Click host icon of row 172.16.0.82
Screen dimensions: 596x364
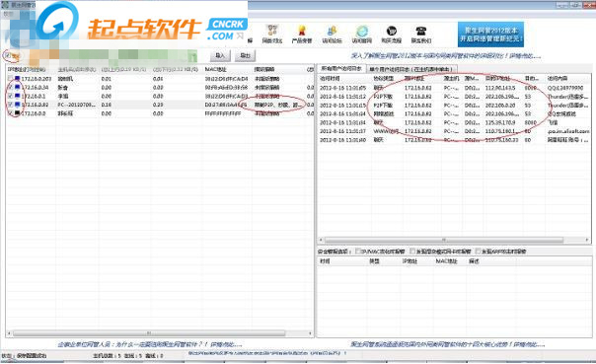click(17, 105)
